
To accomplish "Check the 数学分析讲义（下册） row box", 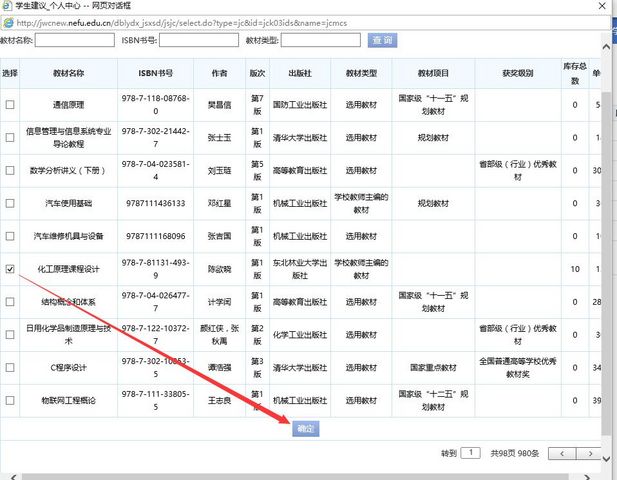I will coord(10,171).
